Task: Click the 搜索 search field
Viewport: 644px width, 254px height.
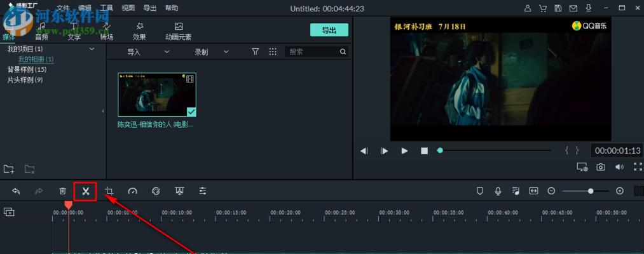Action: tap(317, 51)
